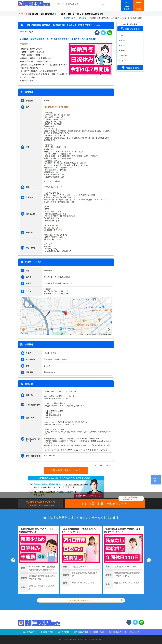Show the next recommended job slide
This screenshot has width=162, height=644.
pos(149,560)
